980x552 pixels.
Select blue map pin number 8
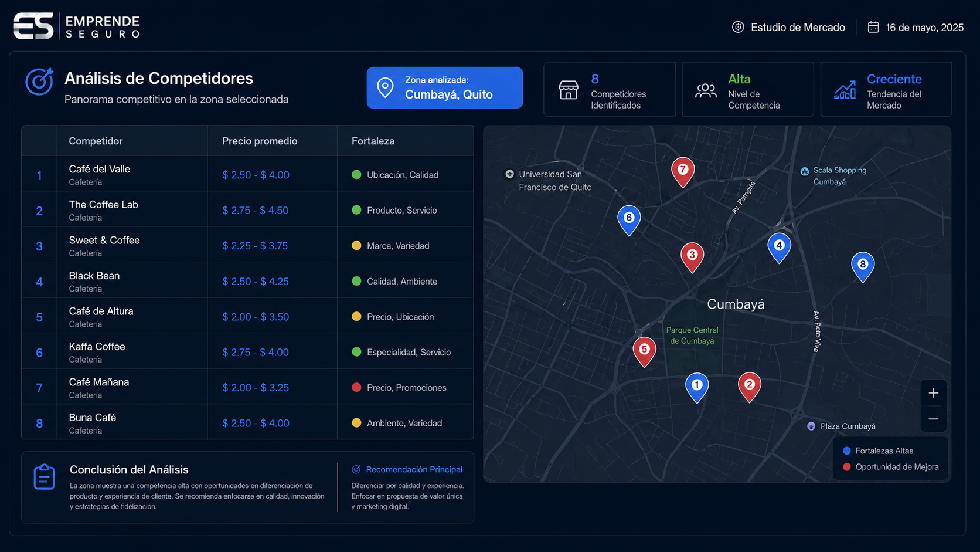[863, 267]
